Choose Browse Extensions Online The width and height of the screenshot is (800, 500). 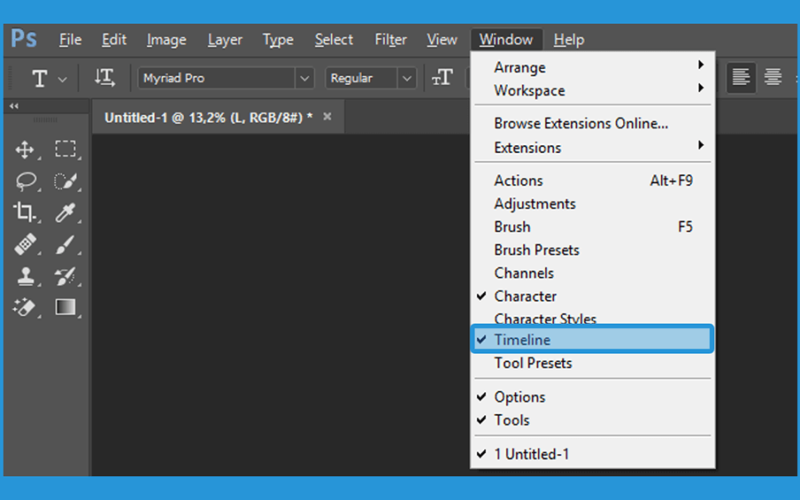(x=592, y=123)
